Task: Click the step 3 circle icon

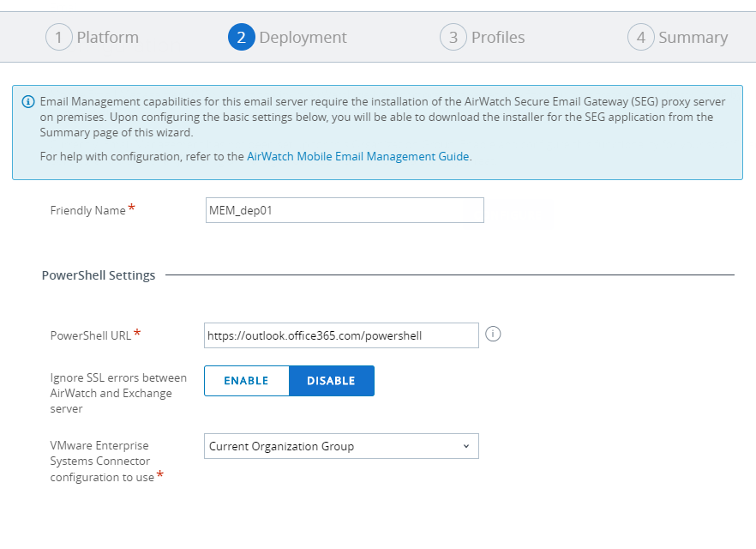Action: (x=453, y=38)
